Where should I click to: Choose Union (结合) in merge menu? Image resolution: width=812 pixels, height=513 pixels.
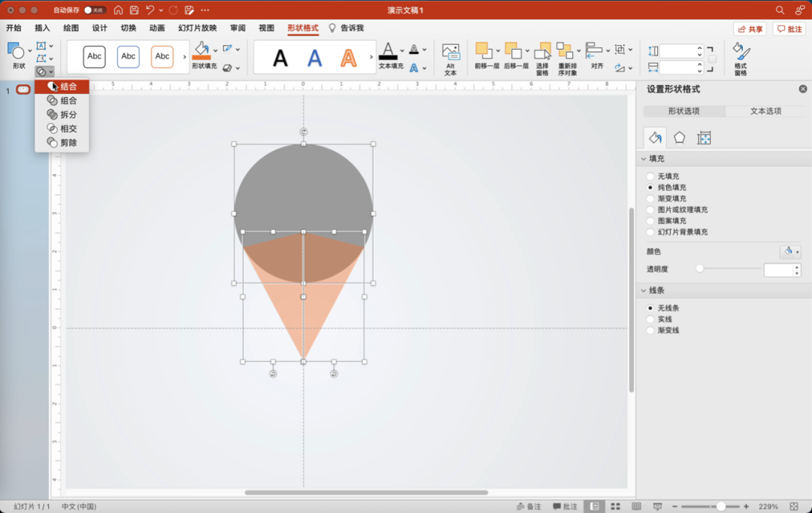(62, 87)
